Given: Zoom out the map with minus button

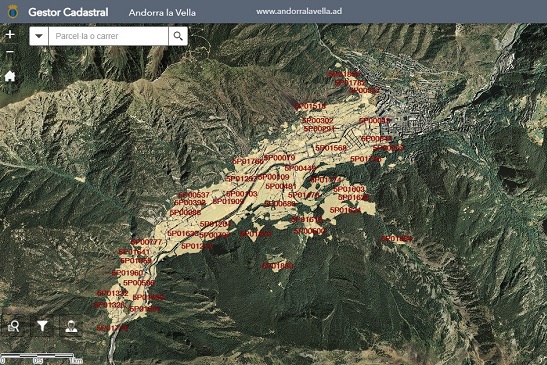Looking at the screenshot, I should 10,52.
